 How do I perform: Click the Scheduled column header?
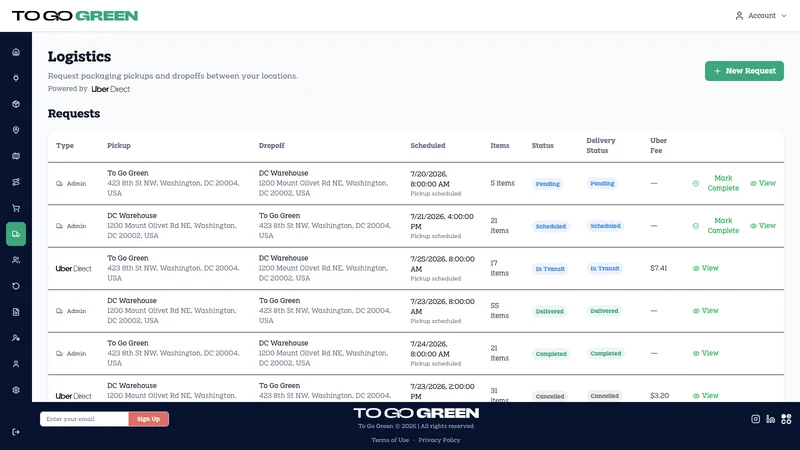pyautogui.click(x=428, y=145)
